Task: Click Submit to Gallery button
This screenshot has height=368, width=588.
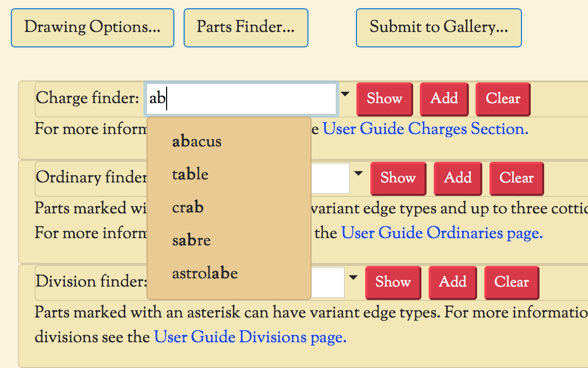Action: click(439, 28)
